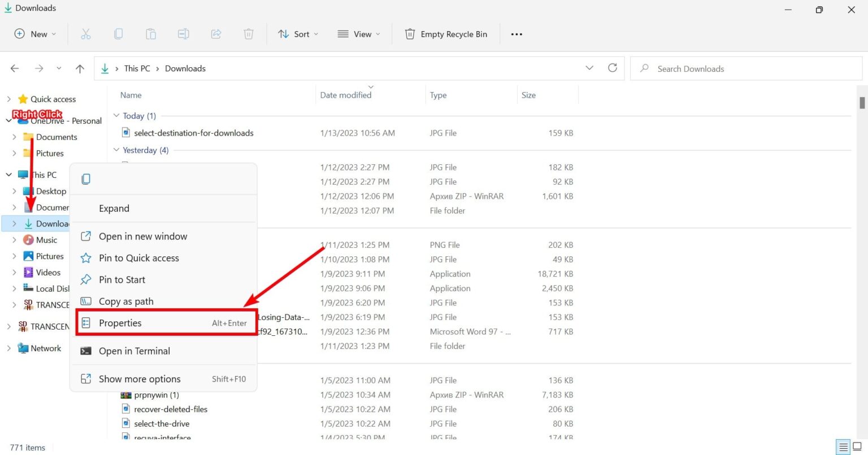Open Documents under OneDrive
868x455 pixels.
click(57, 137)
